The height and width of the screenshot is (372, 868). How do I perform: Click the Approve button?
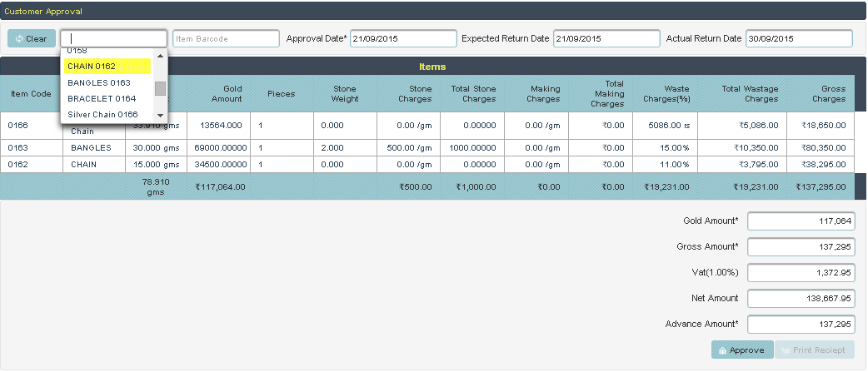point(741,350)
